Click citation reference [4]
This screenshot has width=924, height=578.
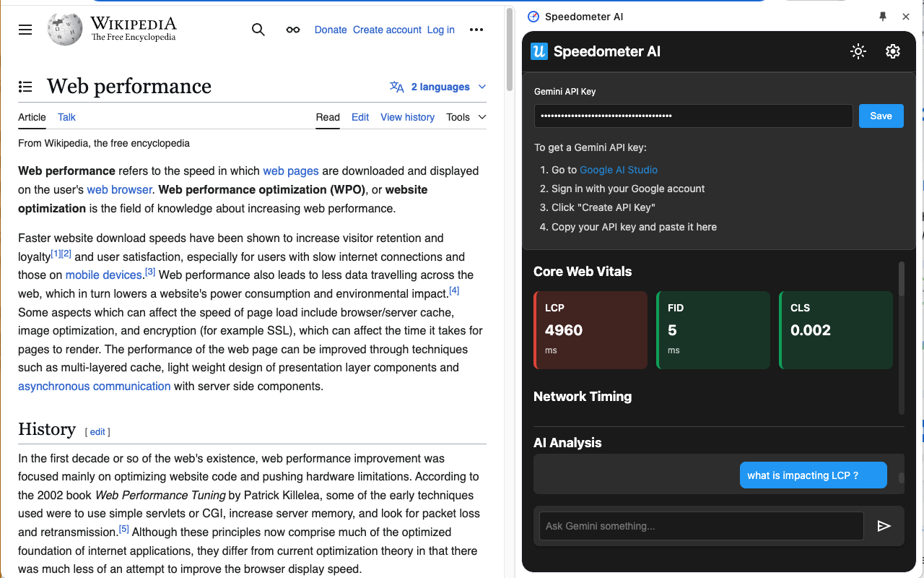pyautogui.click(x=454, y=290)
